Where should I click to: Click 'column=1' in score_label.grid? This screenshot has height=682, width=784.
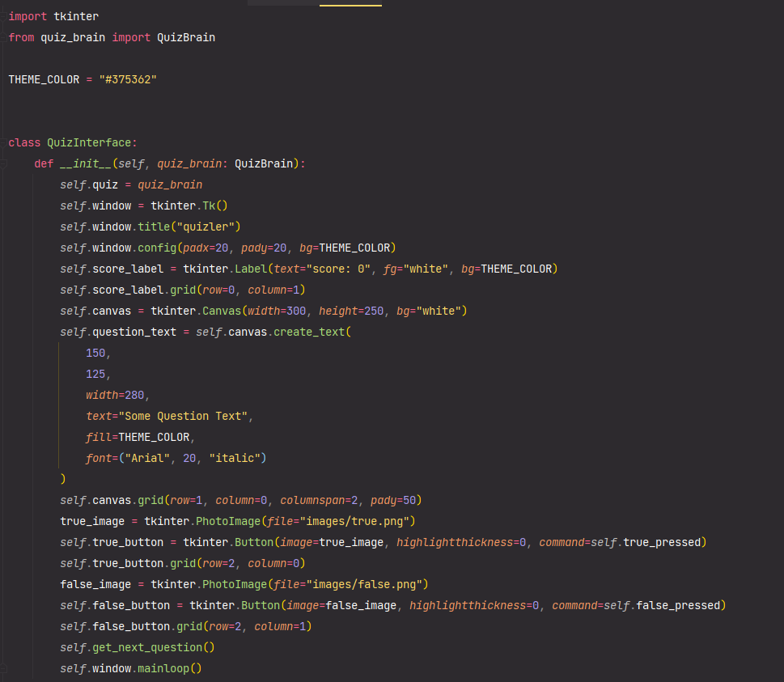tap(273, 290)
